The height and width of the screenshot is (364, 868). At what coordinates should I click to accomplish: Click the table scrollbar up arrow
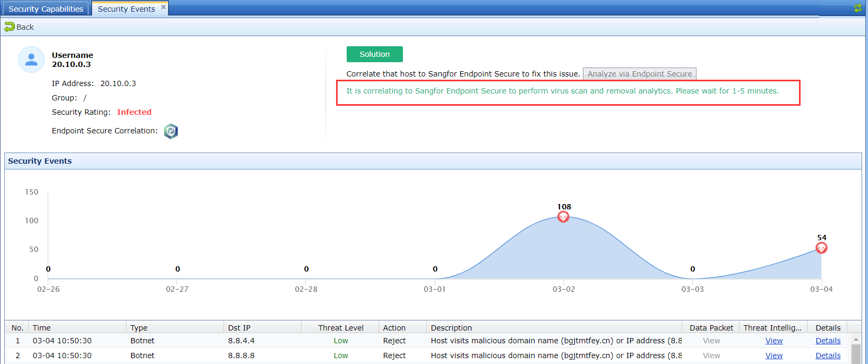pyautogui.click(x=856, y=339)
